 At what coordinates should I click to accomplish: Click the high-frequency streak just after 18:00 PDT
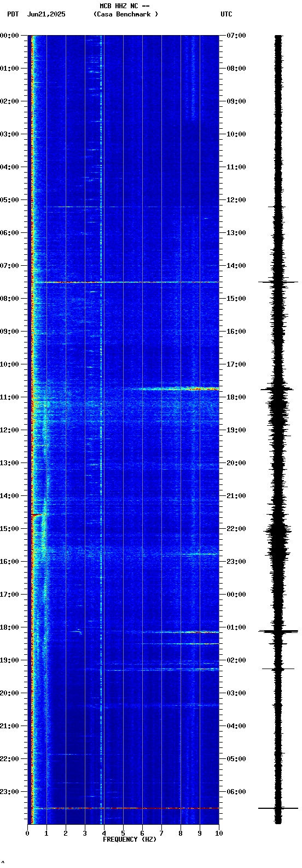181,632
